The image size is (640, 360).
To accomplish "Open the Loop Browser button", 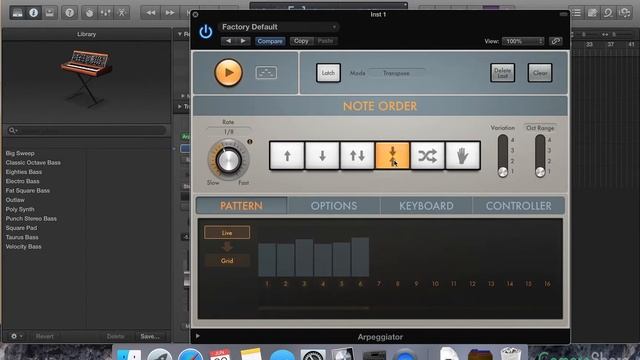I will click(608, 13).
